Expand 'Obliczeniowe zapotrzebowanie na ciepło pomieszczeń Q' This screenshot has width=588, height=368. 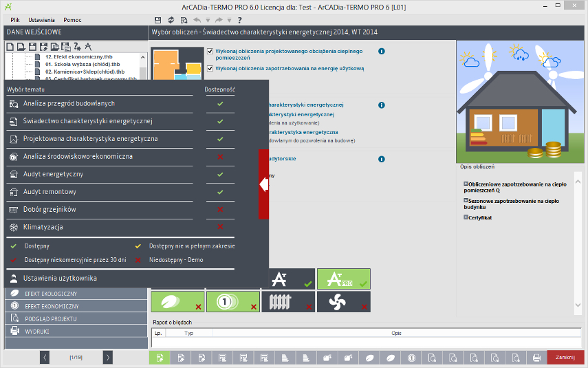[x=466, y=184]
